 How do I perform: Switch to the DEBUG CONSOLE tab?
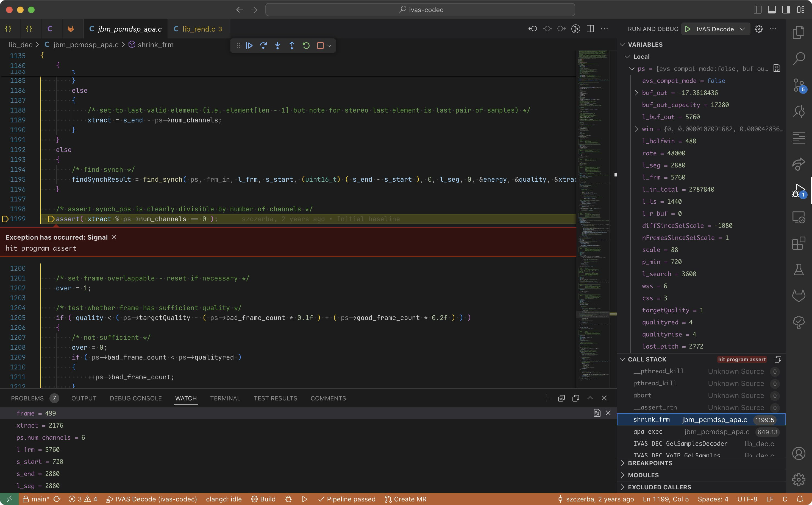[135, 398]
